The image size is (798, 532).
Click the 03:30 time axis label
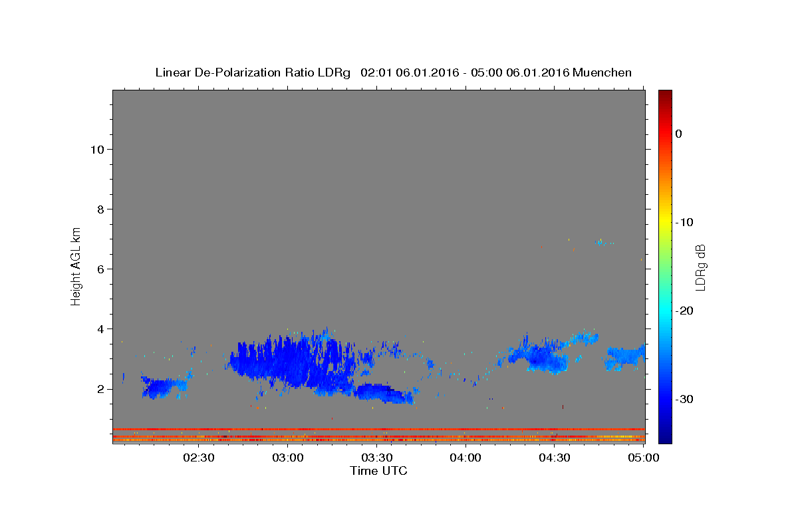376,458
